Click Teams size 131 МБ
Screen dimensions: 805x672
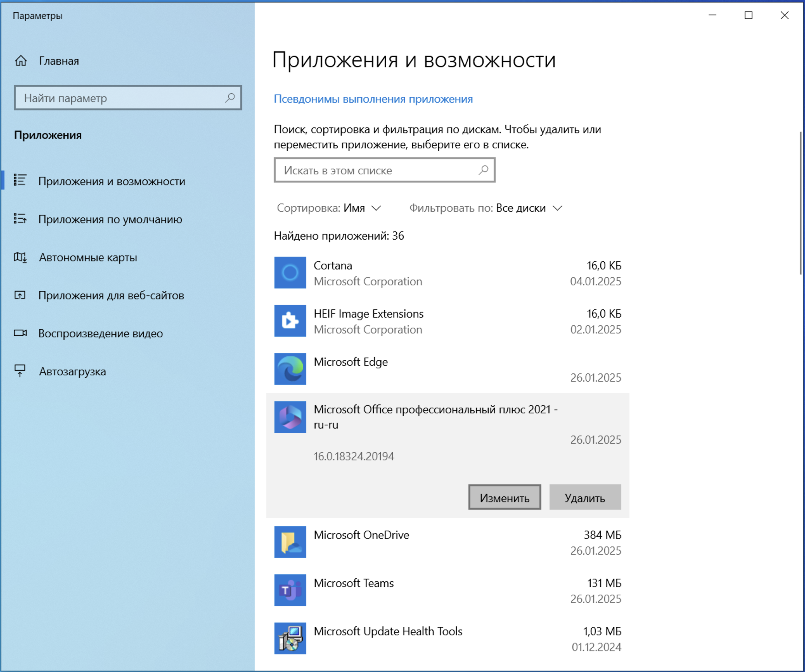(604, 583)
